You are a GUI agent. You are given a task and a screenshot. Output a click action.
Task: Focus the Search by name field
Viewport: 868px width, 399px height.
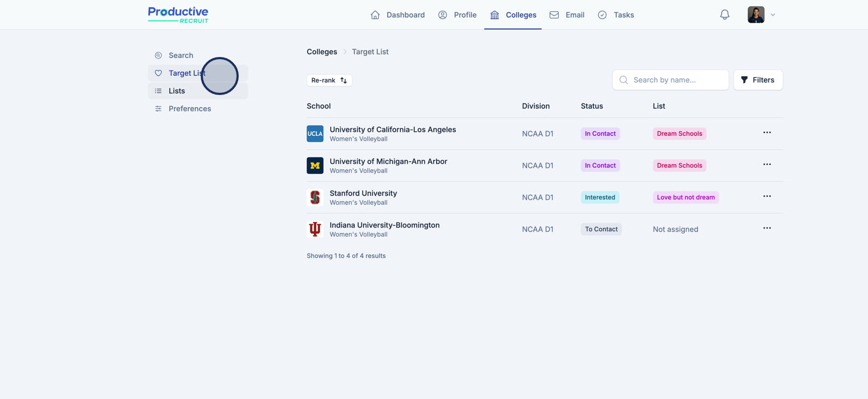click(x=671, y=80)
